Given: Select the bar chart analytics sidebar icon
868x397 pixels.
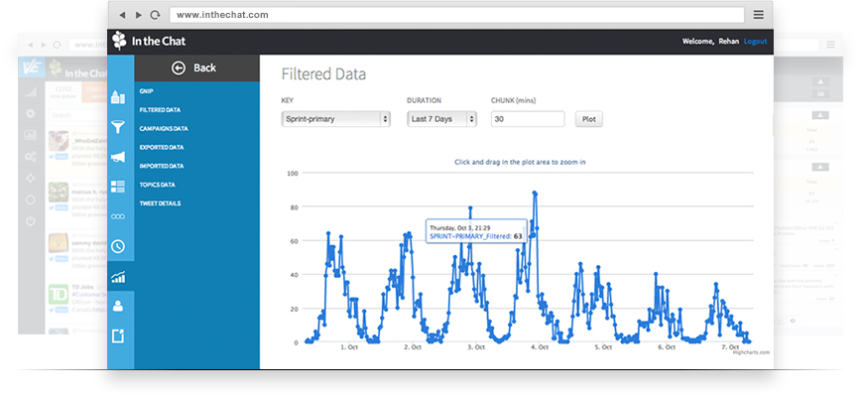Looking at the screenshot, I should coord(118,277).
